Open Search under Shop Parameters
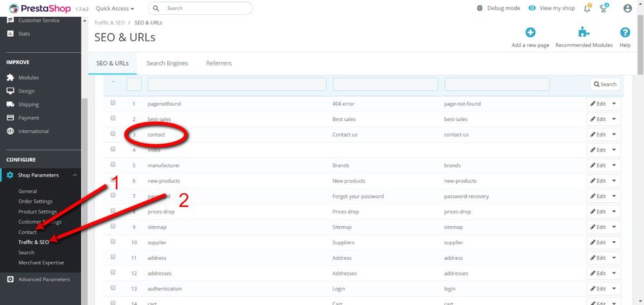Screen dimensions: 644x305 pos(26,252)
